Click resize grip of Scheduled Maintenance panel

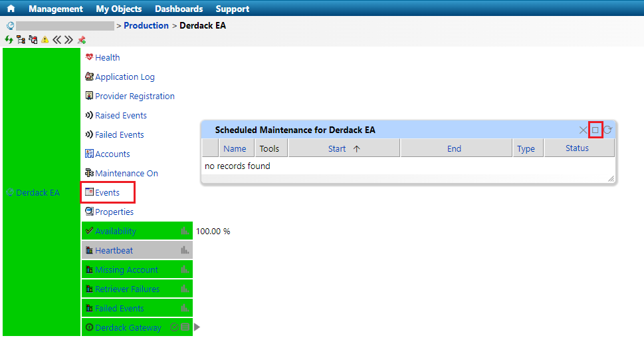click(x=611, y=179)
